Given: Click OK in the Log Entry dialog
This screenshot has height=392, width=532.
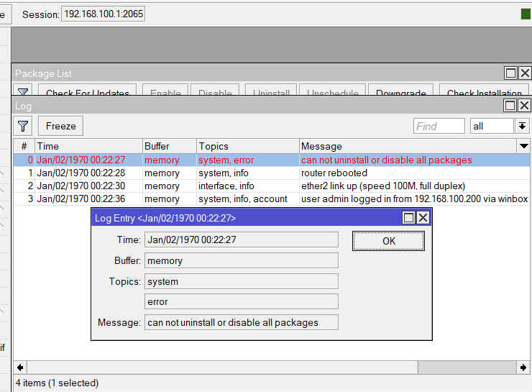Looking at the screenshot, I should [x=388, y=241].
